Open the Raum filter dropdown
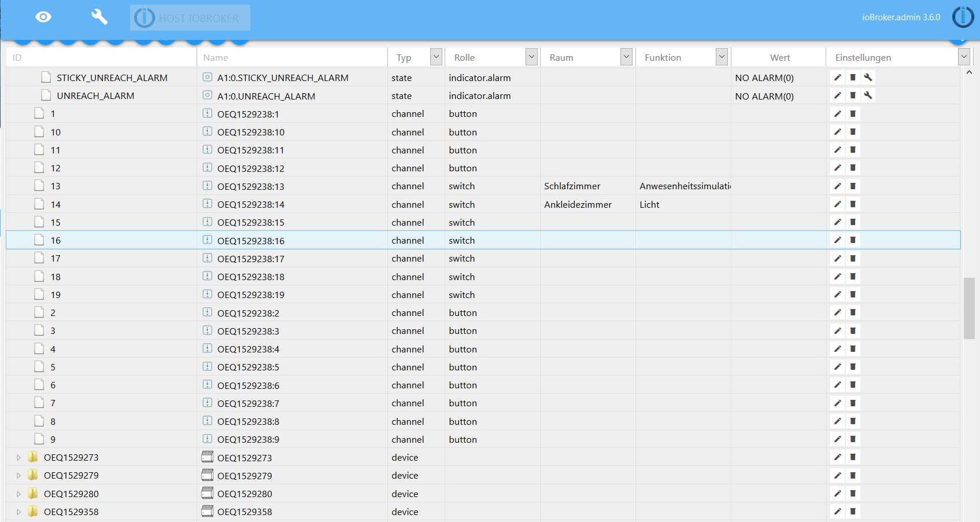 point(626,57)
